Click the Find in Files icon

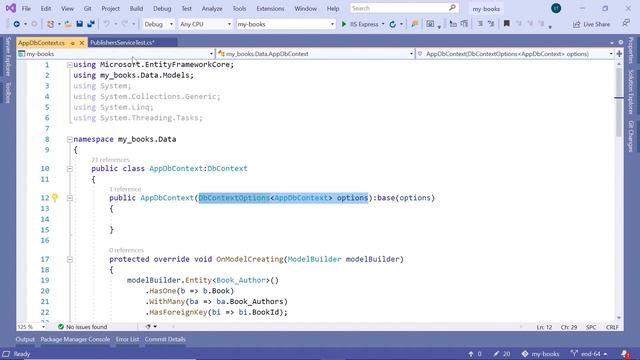(415, 24)
